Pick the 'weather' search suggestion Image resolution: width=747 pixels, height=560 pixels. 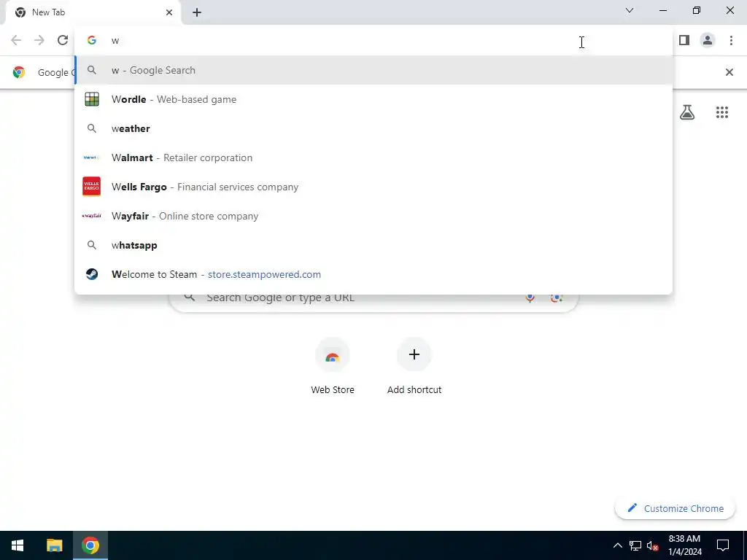(x=373, y=128)
